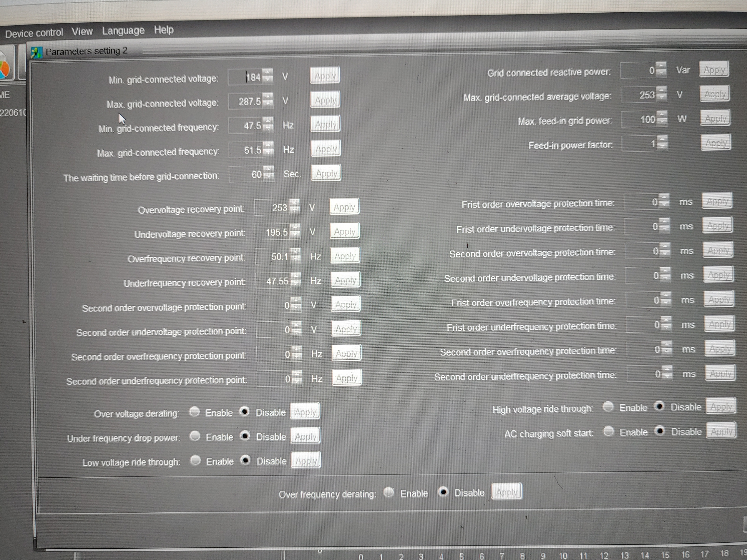Increase Min. grid-connected voltage with up arrow
The image size is (747, 560).
point(268,72)
